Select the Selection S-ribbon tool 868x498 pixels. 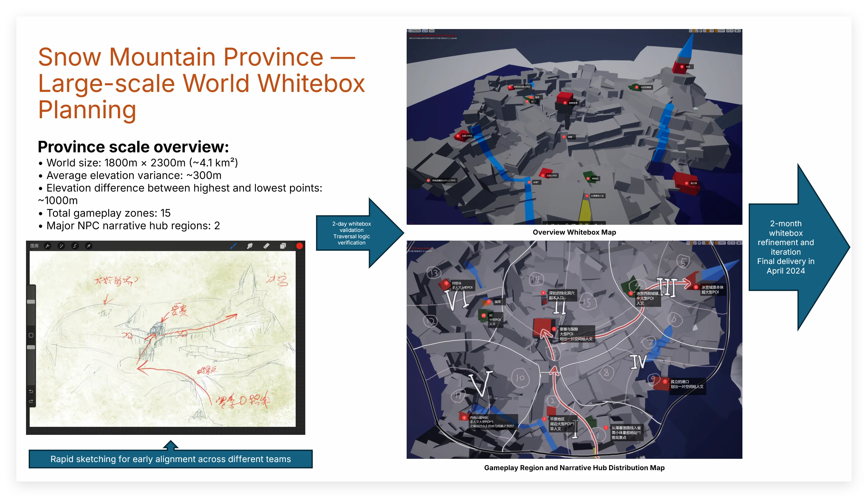[75, 246]
